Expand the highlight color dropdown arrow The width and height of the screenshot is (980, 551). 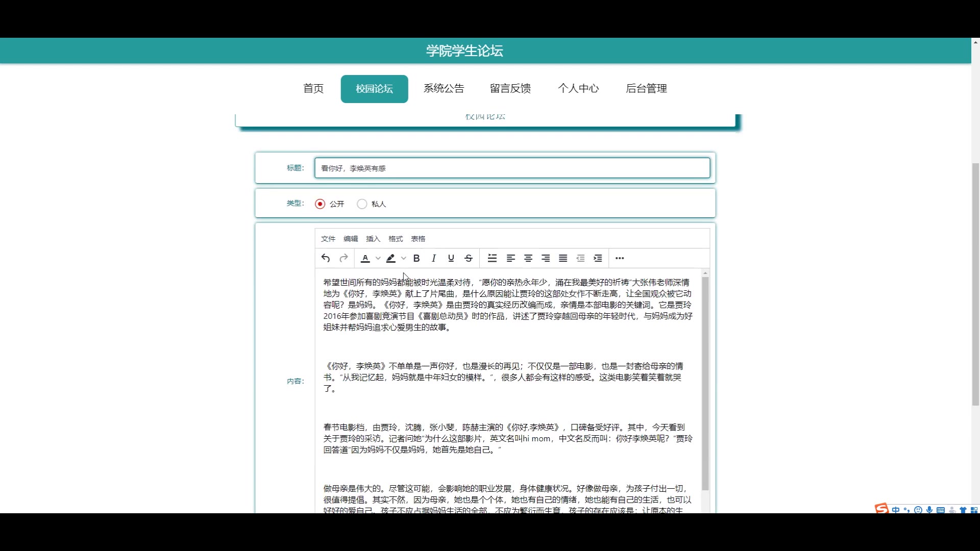[x=404, y=258]
